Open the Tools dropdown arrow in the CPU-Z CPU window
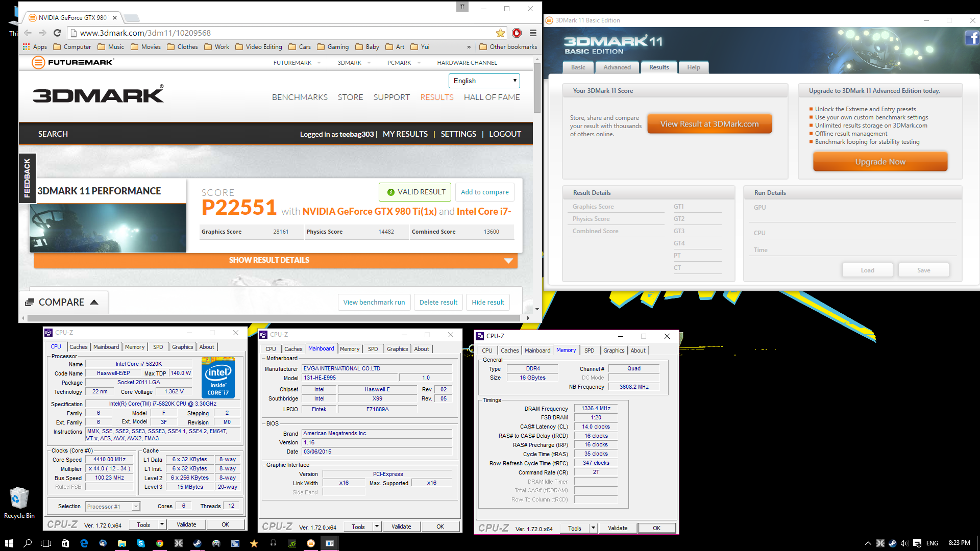The image size is (980, 551). (162, 524)
